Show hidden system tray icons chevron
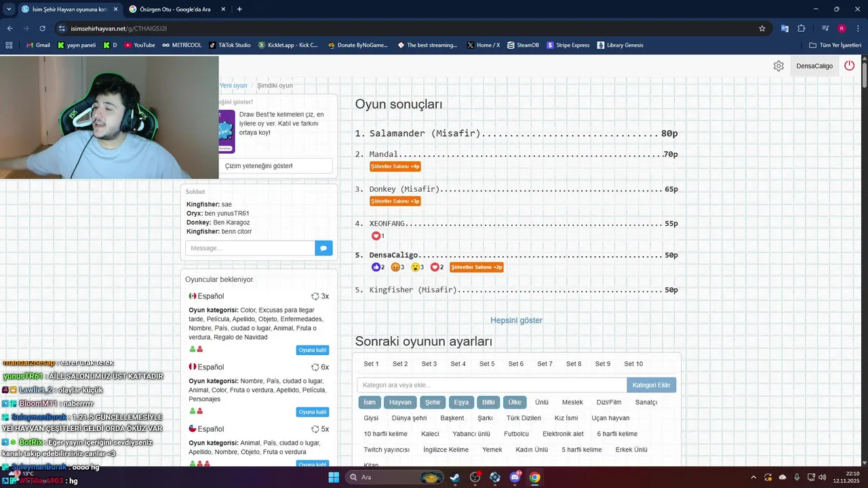Screen dimensions: 868x488 753,477
